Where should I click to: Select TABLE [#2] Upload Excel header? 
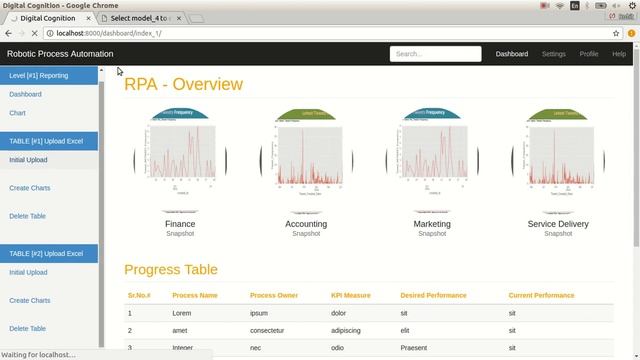pyautogui.click(x=49, y=254)
